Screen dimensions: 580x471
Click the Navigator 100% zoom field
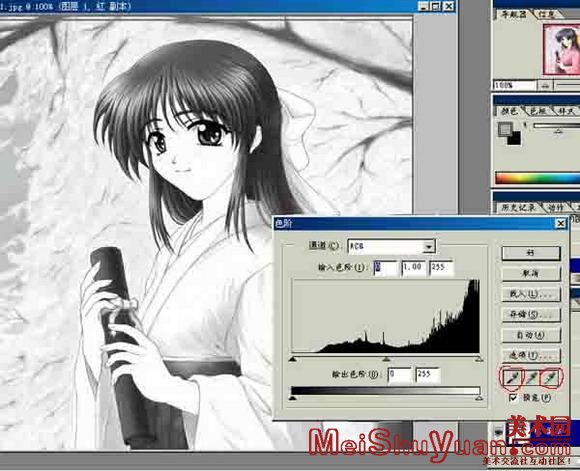[515, 85]
